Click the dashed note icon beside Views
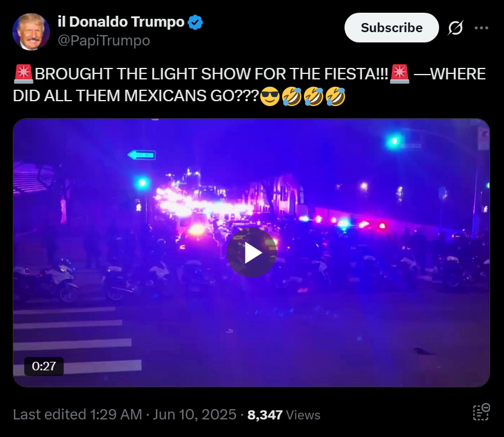 click(481, 412)
